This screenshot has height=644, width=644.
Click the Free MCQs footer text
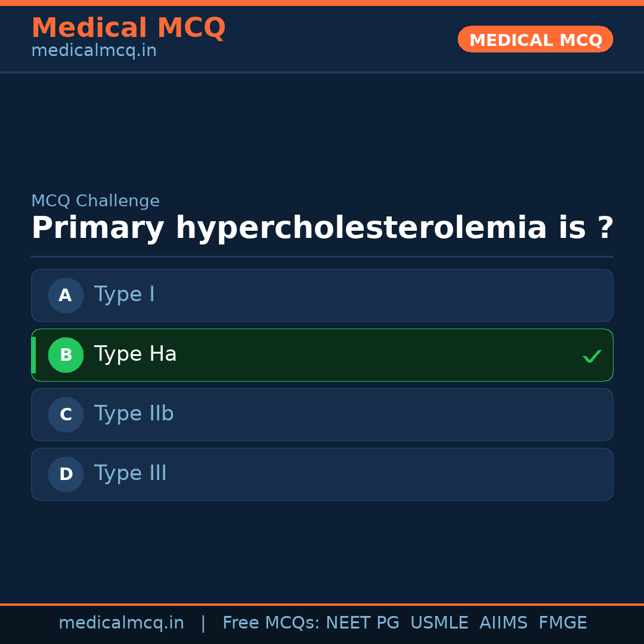coord(271,623)
